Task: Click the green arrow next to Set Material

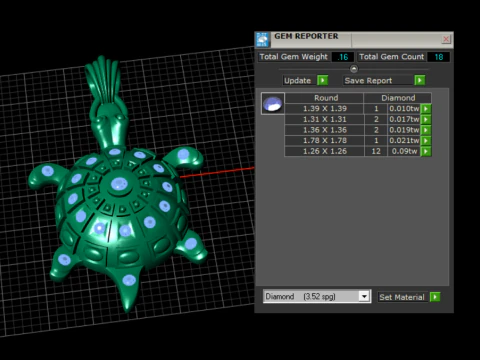Action: (x=435, y=297)
